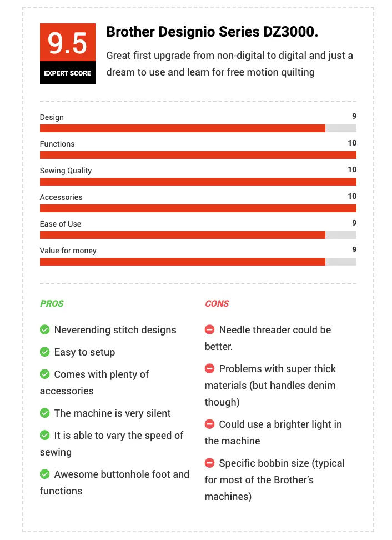This screenshot has width=392, height=540.
Task: Click the Accessories rating bar
Action: [x=198, y=208]
